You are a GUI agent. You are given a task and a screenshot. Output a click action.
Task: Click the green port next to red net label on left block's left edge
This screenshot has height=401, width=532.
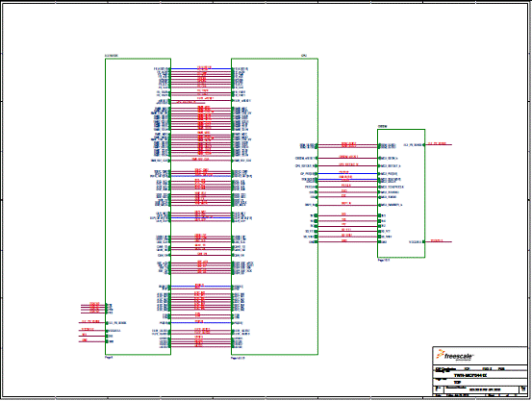107,323
